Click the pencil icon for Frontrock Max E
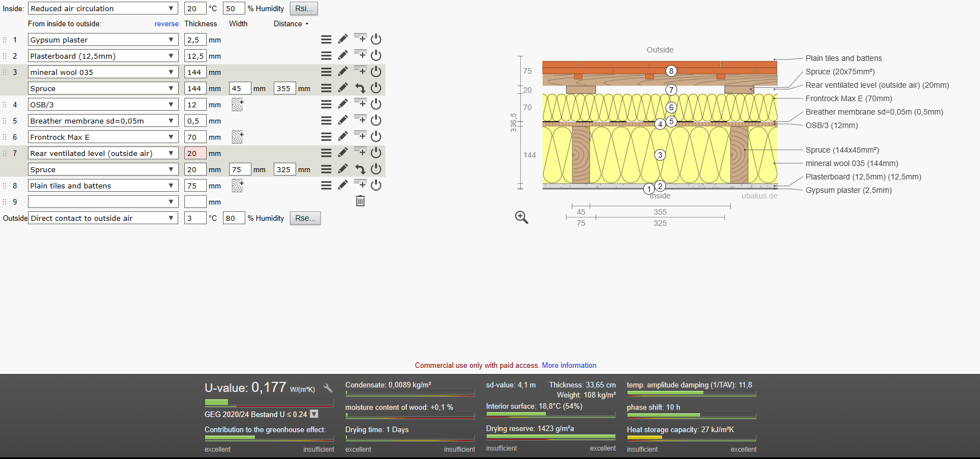The width and height of the screenshot is (980, 459). (x=342, y=136)
